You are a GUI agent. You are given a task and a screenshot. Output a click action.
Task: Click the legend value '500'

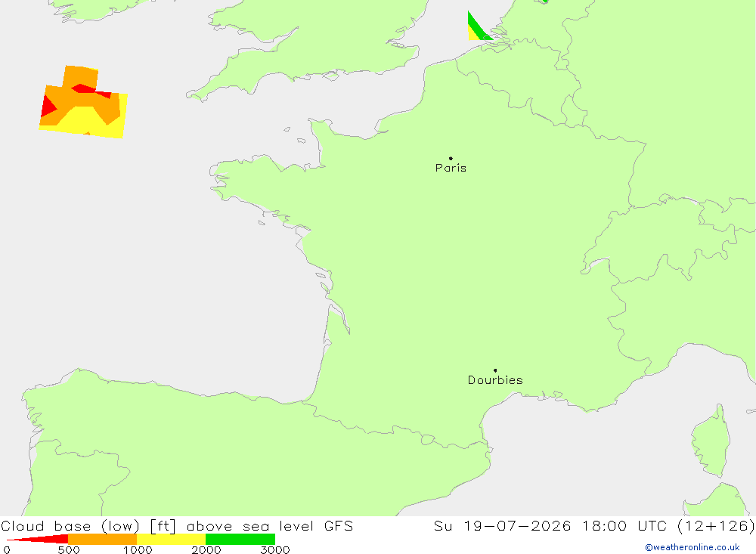69,549
